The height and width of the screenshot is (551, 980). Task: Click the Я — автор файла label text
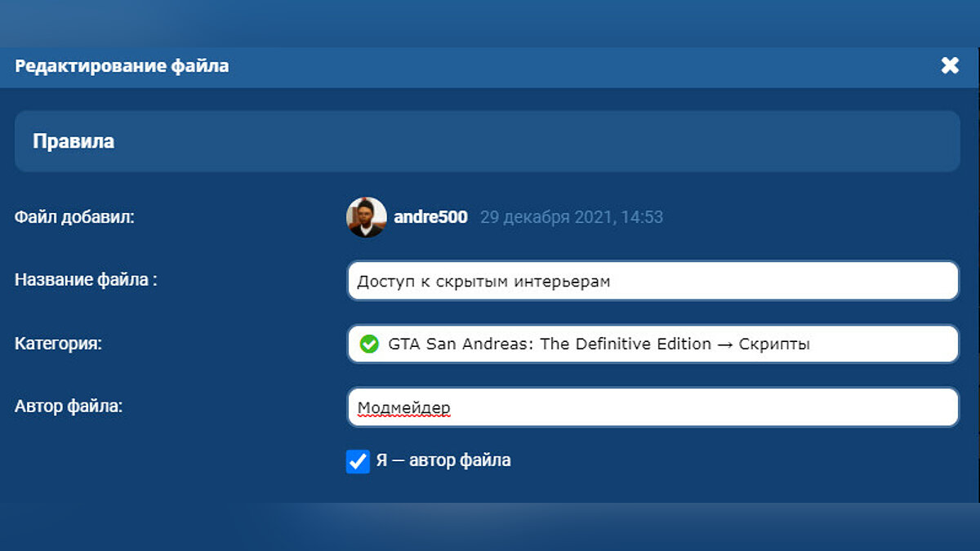(x=443, y=460)
